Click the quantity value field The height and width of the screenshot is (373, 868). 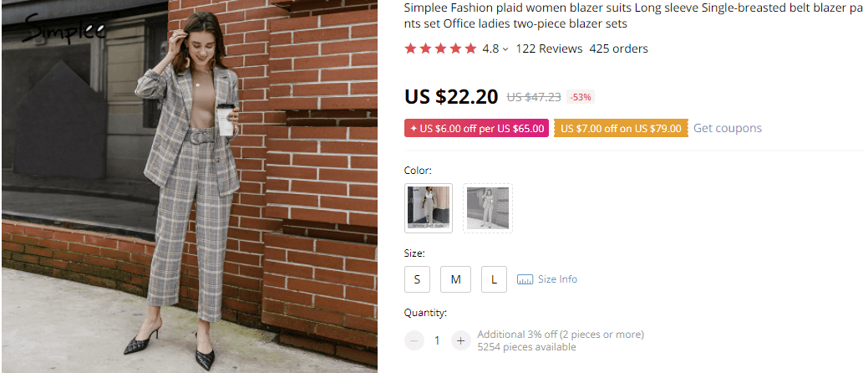tap(437, 340)
